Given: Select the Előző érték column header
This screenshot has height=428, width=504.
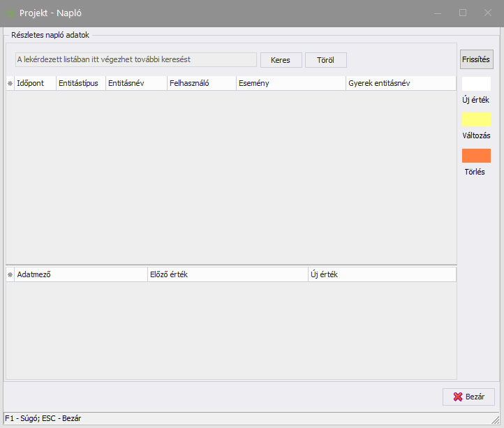Looking at the screenshot, I should 227,274.
